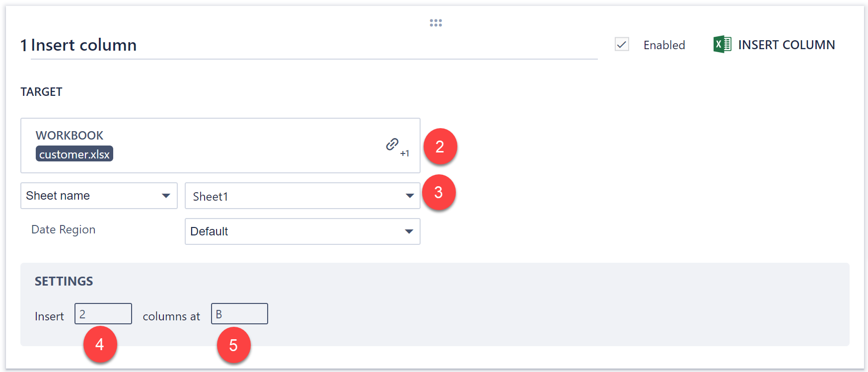Screen dimensions: 868x372
Task: Edit the 'Insert column' step title
Action: (x=83, y=45)
